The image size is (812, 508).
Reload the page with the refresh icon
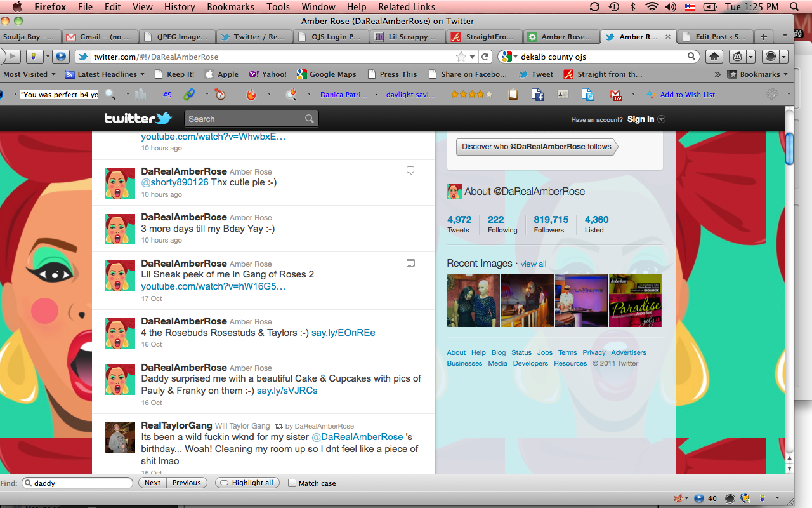click(x=485, y=57)
